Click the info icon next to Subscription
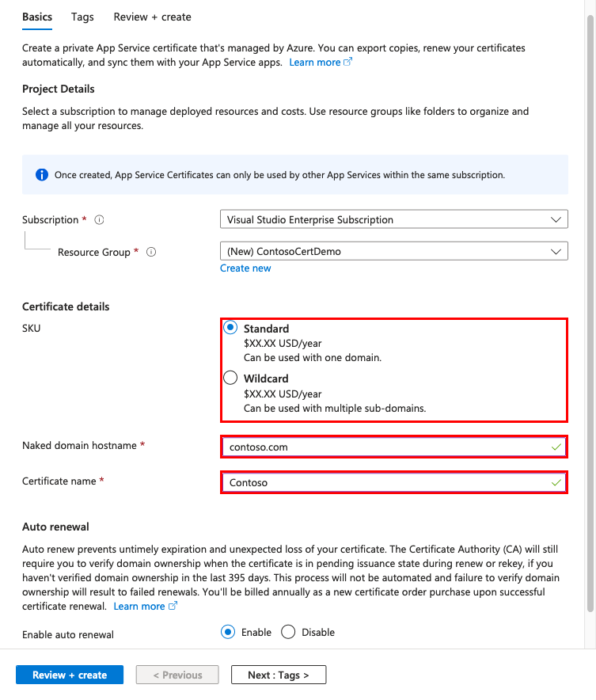The height and width of the screenshot is (700, 596). coord(98,219)
